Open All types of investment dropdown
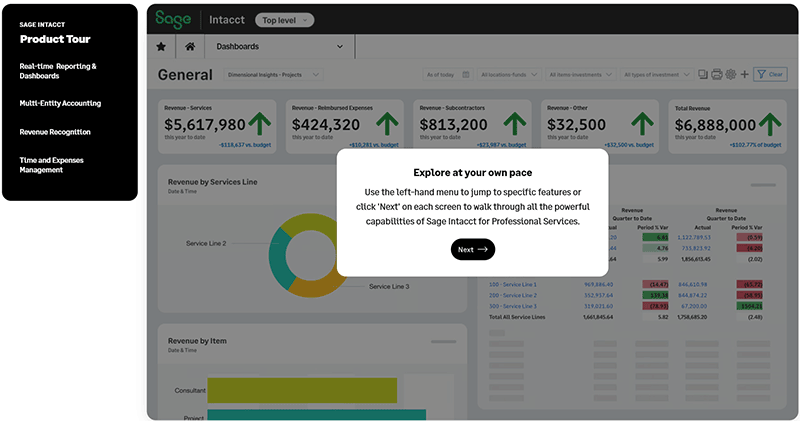 657,75
